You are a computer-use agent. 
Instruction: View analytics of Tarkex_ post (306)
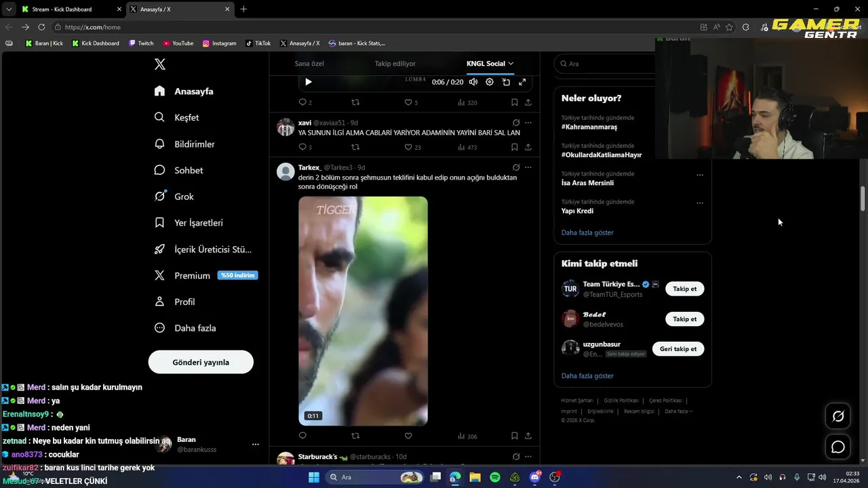(x=467, y=436)
